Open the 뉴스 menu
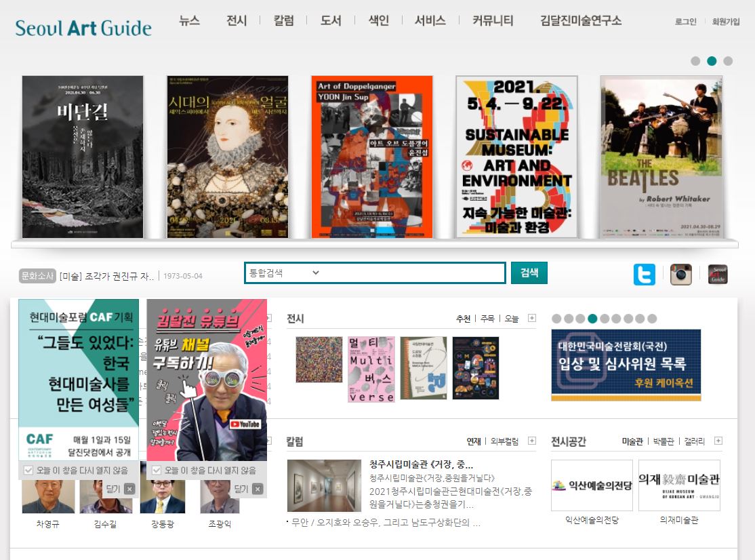This screenshot has width=755, height=560. click(x=189, y=20)
